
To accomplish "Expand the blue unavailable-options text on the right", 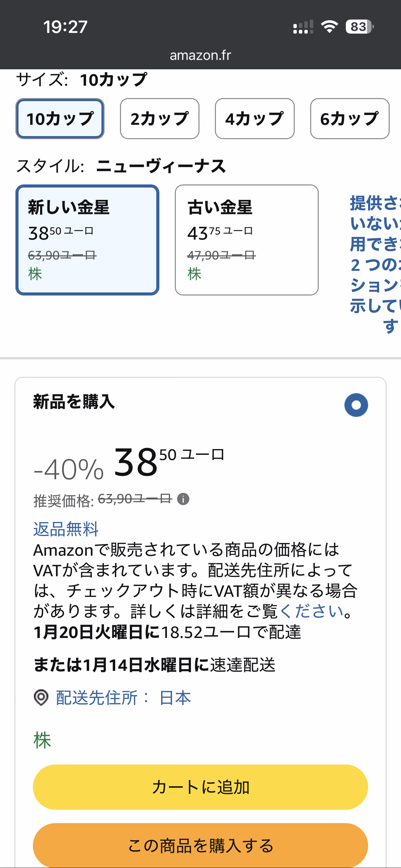I will tap(374, 264).
